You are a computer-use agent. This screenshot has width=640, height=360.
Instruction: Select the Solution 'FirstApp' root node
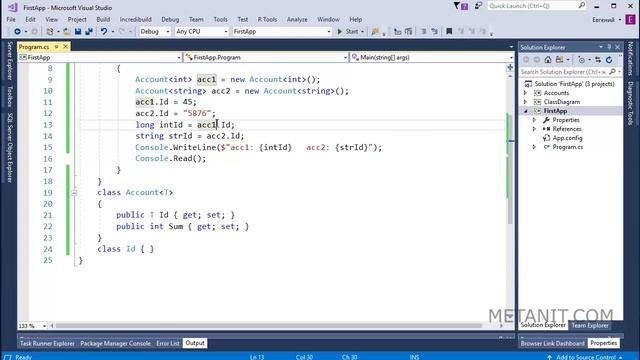[x=569, y=84]
